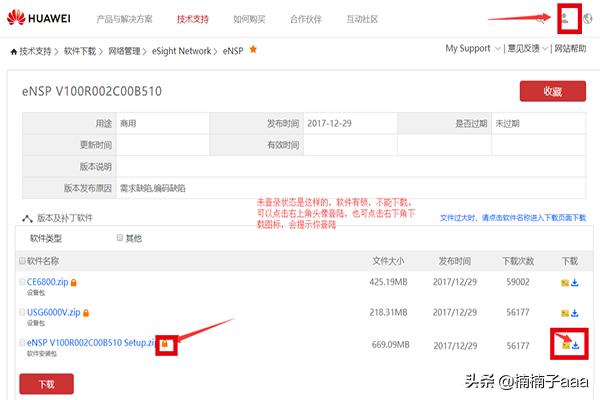Click the blue download icon for USG6000V.zip
Image resolution: width=600 pixels, height=400 pixels.
pyautogui.click(x=574, y=313)
